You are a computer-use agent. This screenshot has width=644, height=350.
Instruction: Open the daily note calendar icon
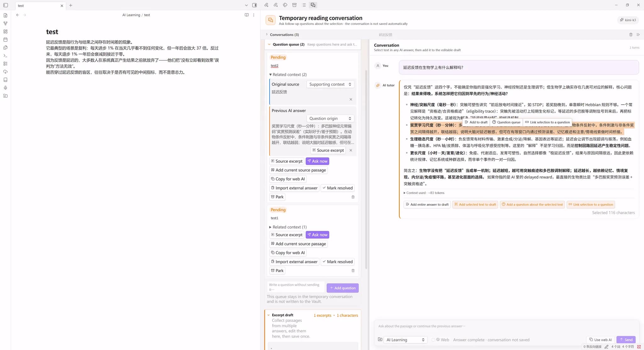click(5, 40)
